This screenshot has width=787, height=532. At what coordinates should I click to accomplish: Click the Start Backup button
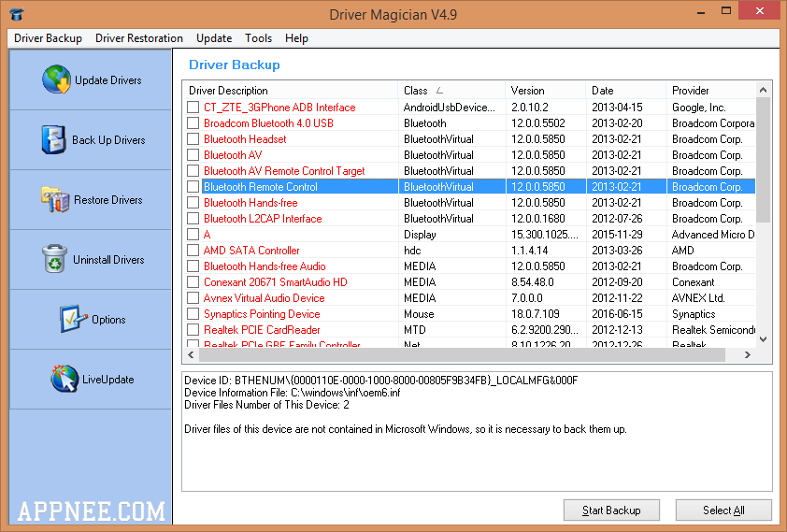click(x=611, y=510)
